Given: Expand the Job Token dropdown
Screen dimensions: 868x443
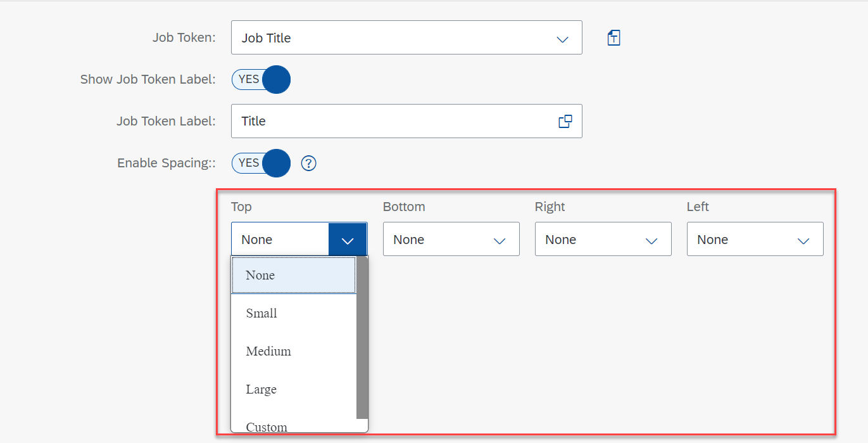Looking at the screenshot, I should 562,39.
